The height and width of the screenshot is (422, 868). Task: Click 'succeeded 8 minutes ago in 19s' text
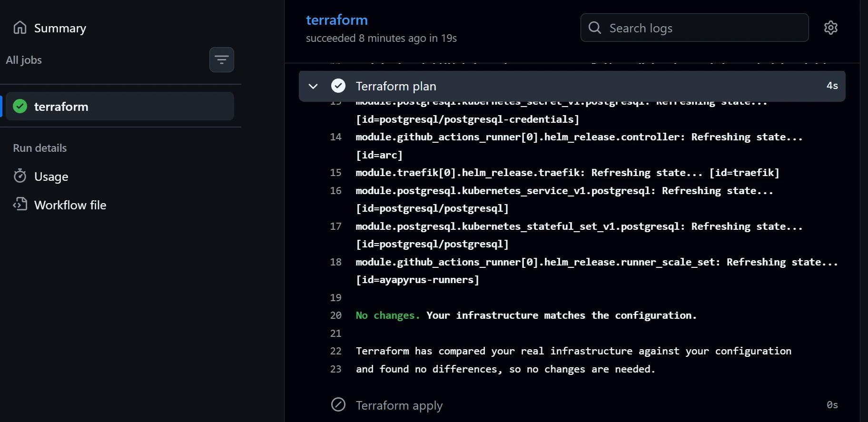coord(381,38)
